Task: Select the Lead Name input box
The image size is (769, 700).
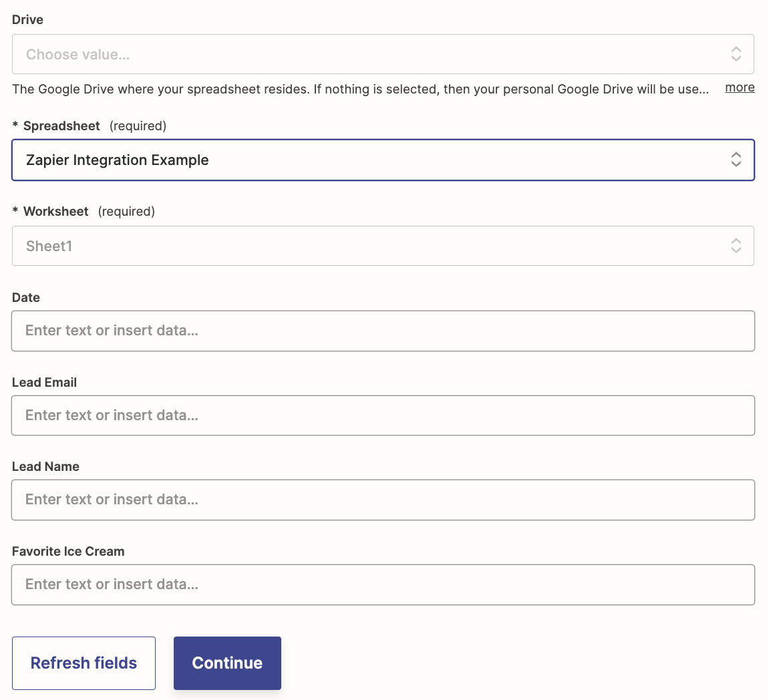Action: click(x=383, y=500)
